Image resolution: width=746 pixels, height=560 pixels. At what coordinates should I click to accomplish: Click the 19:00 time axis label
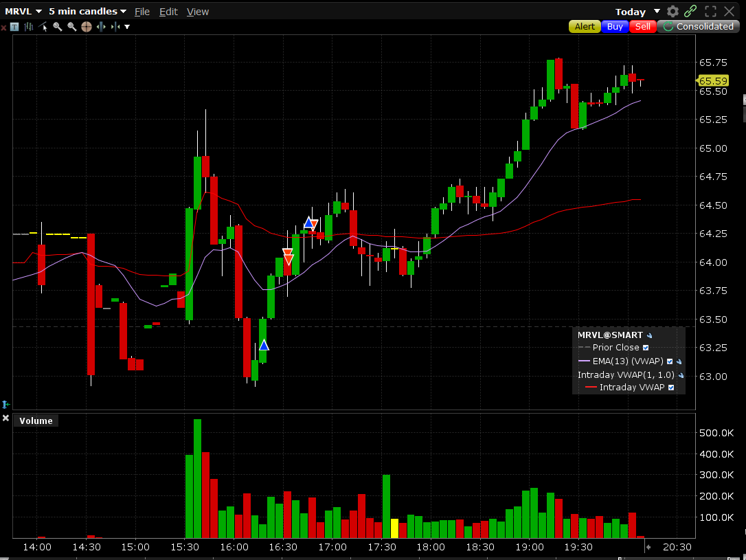pos(530,547)
